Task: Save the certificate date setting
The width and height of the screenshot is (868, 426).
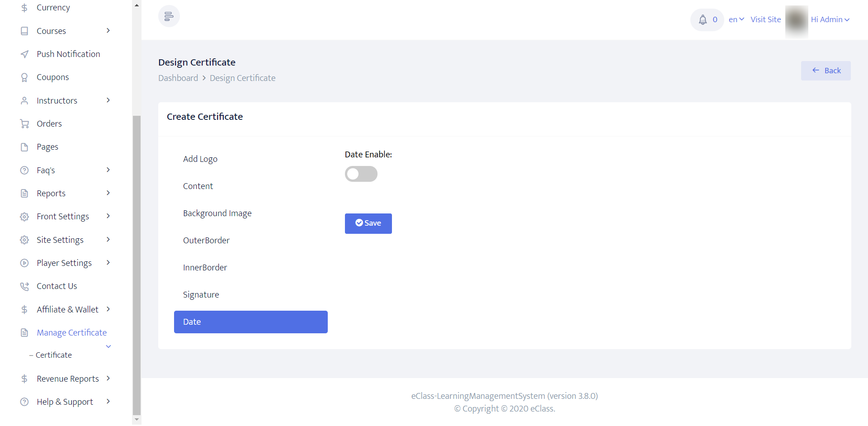Action: click(x=368, y=223)
